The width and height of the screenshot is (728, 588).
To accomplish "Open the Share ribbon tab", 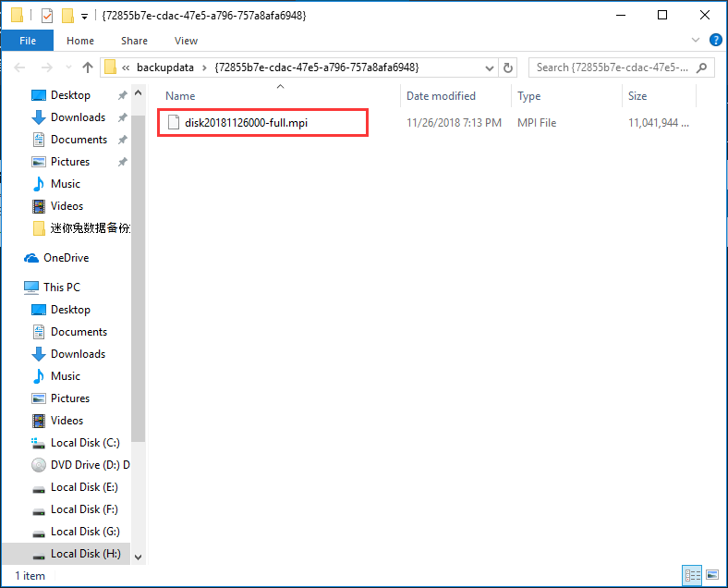I will point(134,41).
